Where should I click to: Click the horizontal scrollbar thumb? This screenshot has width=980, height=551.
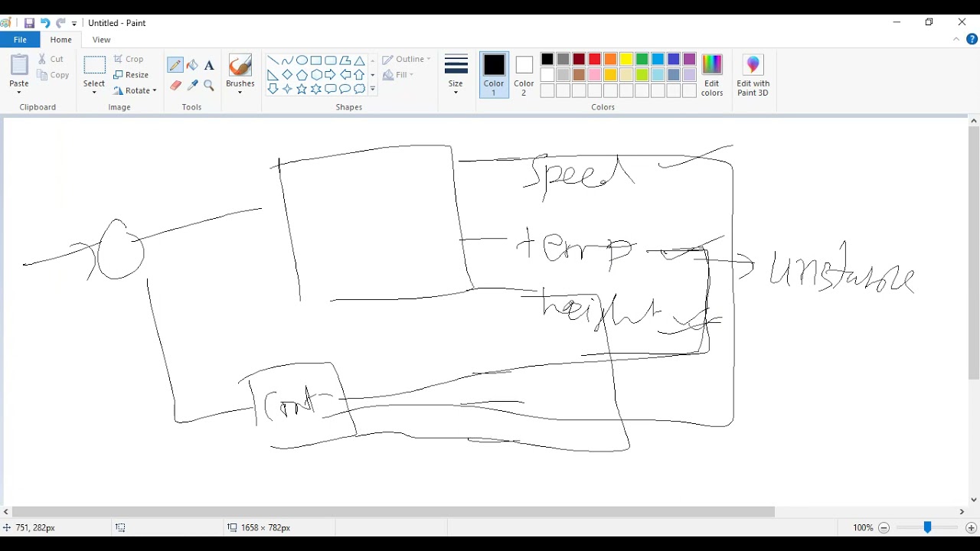[394, 511]
